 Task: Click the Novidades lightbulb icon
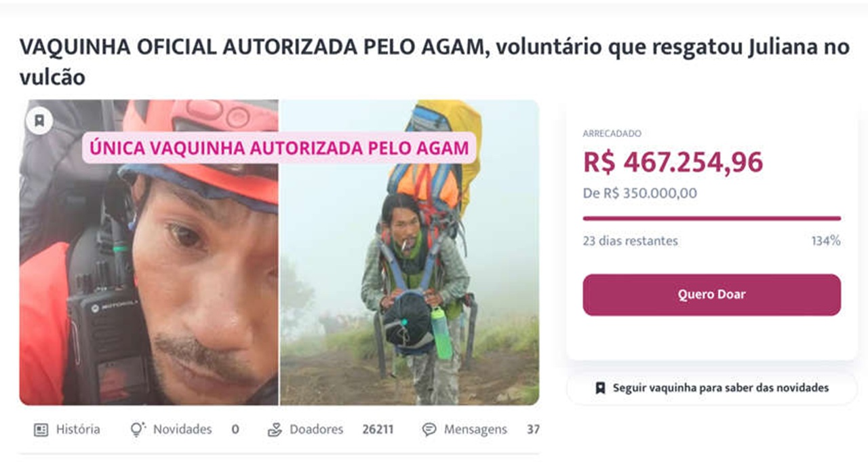137,429
